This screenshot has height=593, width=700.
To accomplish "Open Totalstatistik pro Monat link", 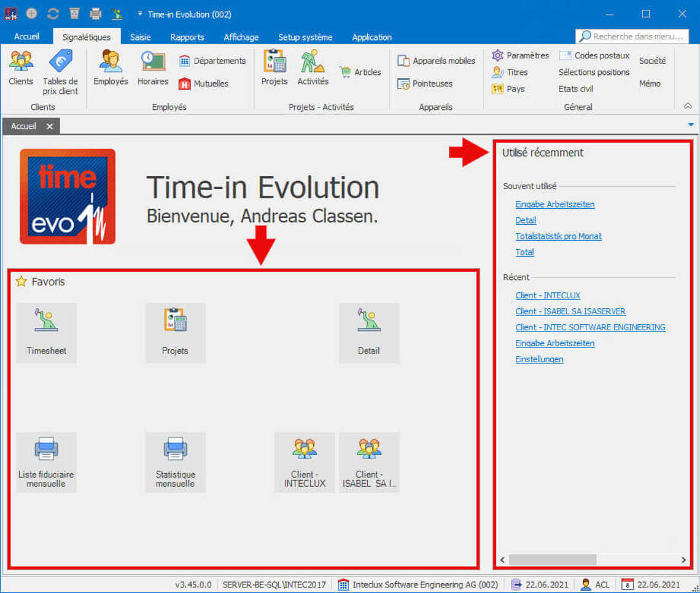I will pos(558,236).
